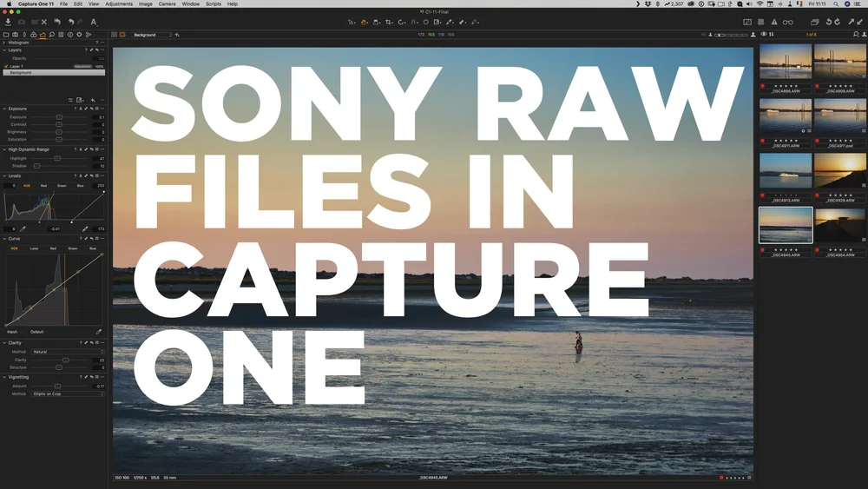
Task: Open the Output tool tab gear icon
Action: click(79, 35)
